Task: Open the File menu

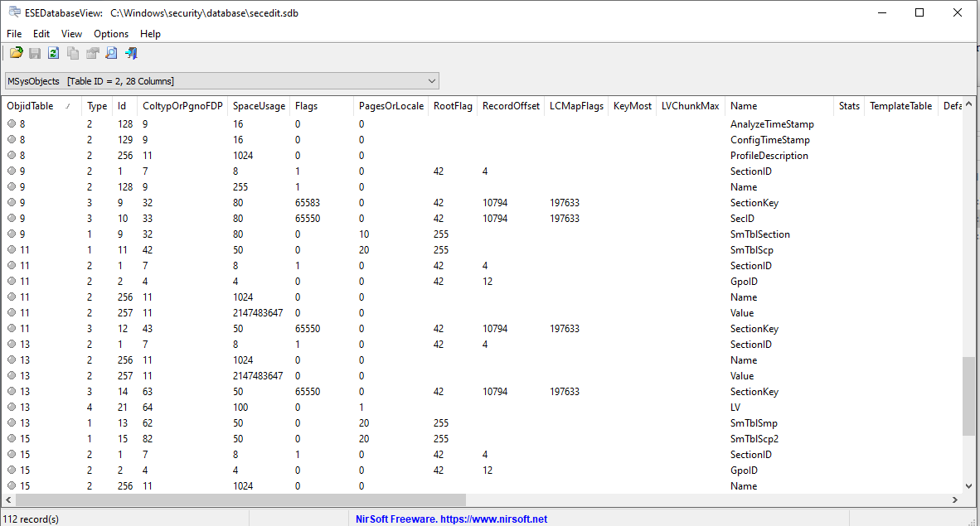Action: click(x=14, y=34)
